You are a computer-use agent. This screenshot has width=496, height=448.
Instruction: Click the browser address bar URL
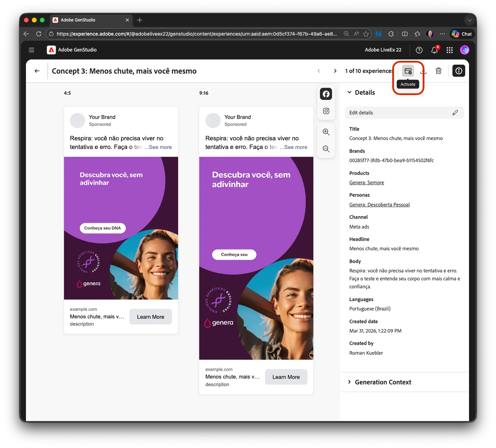[x=196, y=34]
